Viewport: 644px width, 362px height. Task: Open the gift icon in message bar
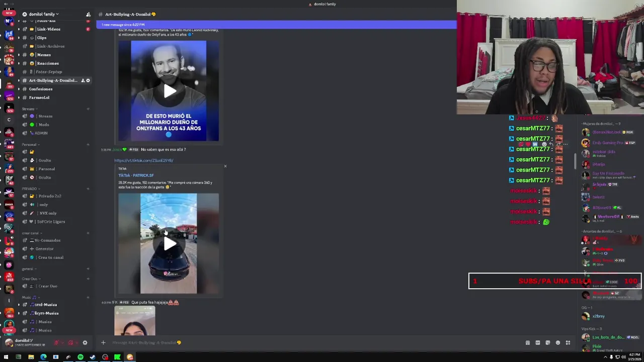pyautogui.click(x=527, y=343)
